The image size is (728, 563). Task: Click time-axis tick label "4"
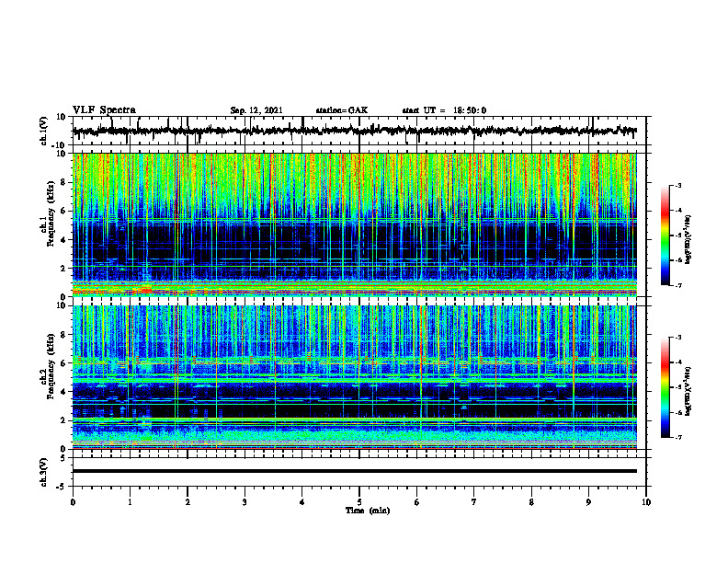(302, 502)
